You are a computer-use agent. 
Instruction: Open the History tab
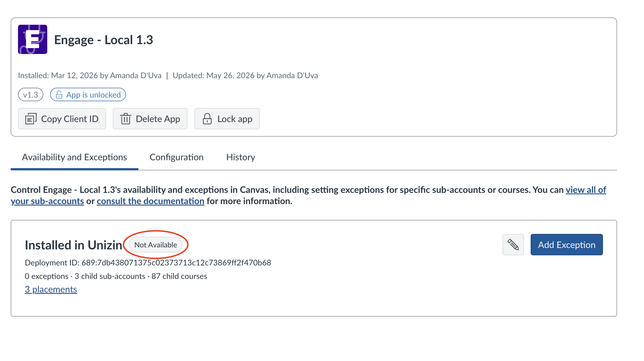241,157
